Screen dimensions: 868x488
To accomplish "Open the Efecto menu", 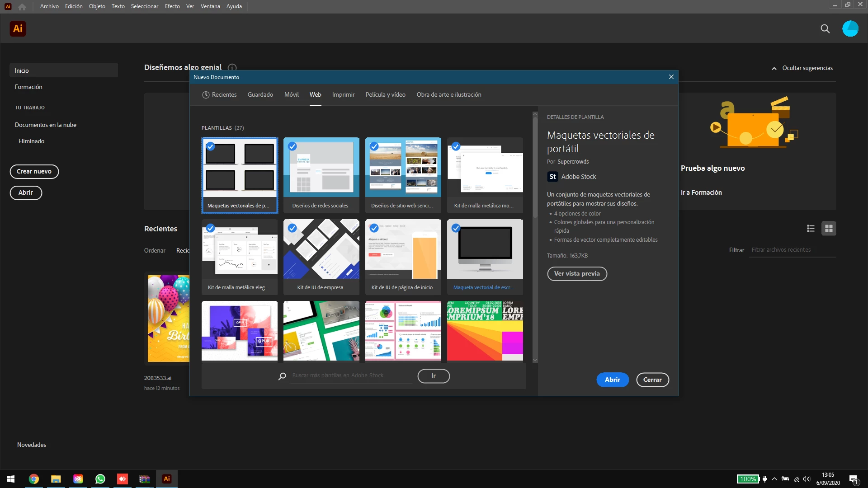I will click(172, 6).
